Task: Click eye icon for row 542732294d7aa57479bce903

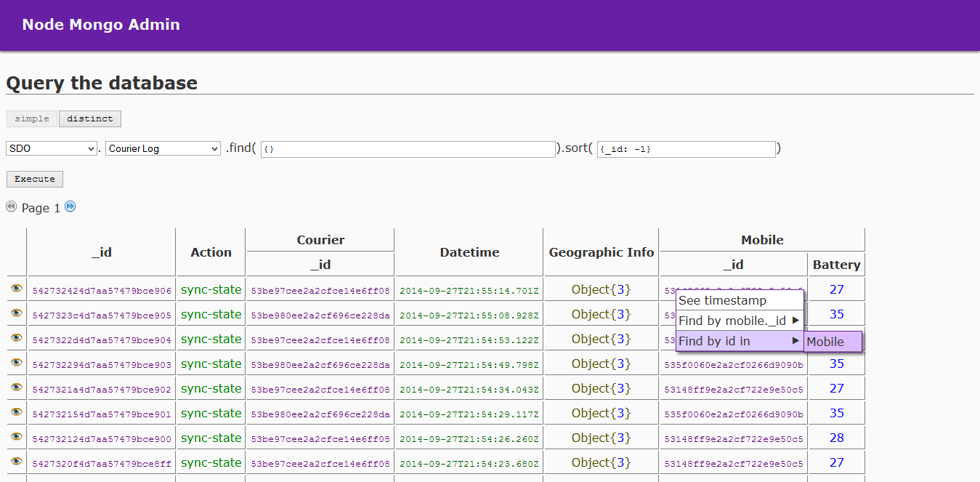Action: click(17, 363)
